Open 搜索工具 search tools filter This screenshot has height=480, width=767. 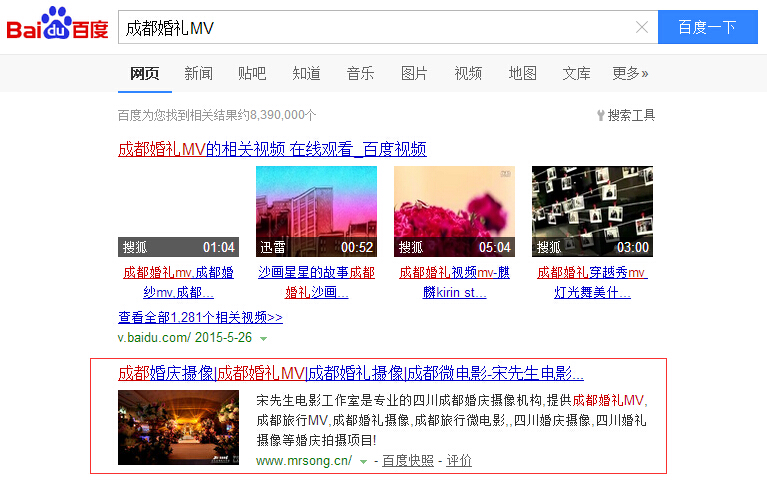pyautogui.click(x=626, y=115)
